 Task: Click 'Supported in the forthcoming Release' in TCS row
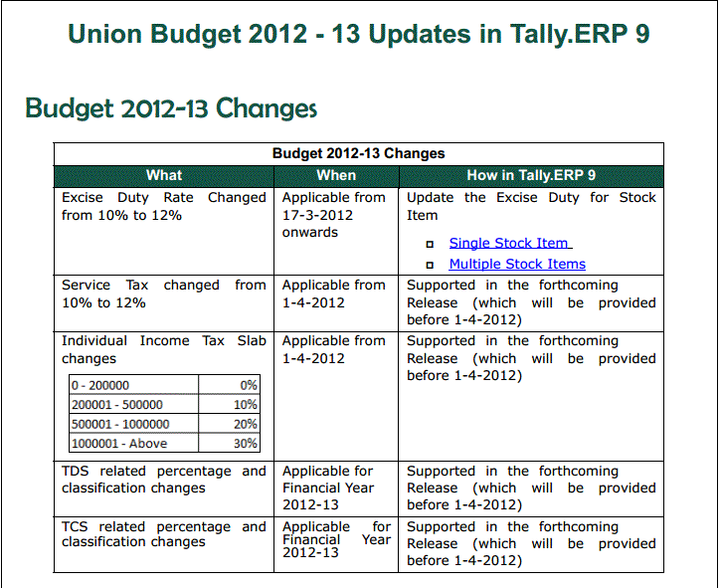tap(531, 543)
